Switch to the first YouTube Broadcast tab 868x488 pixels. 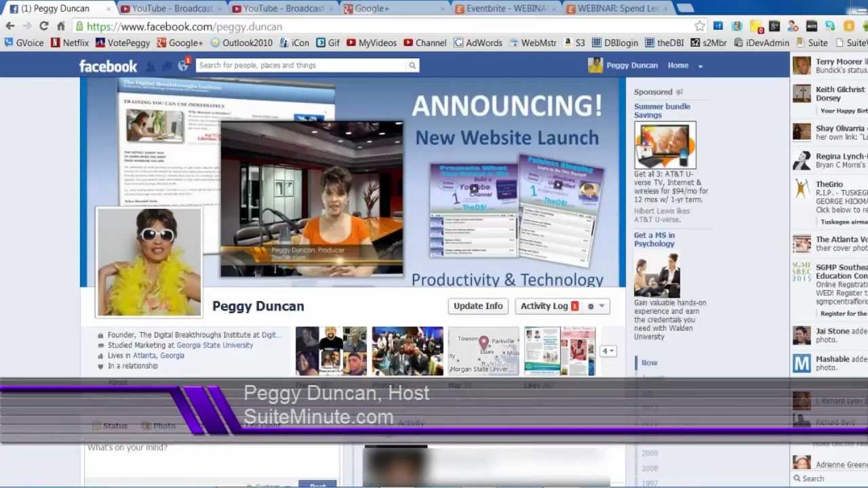[x=171, y=8]
